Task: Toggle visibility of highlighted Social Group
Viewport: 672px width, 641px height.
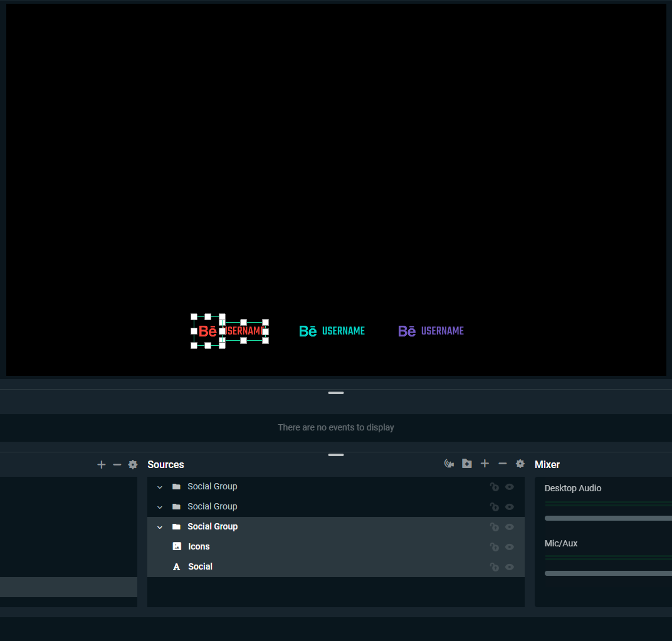Action: coord(510,527)
